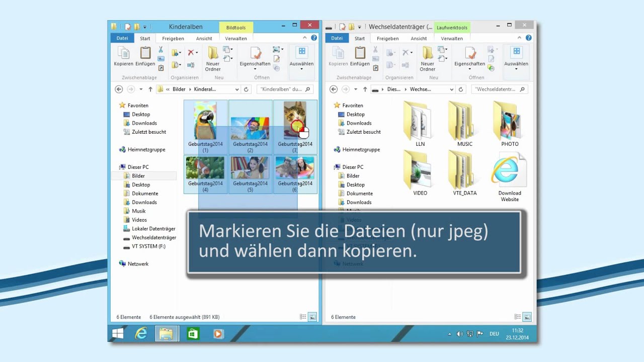Viewport: 644px width, 362px height.
Task: Select Geburtstag2014 (1) parrot thumbnail
Action: [x=205, y=127]
